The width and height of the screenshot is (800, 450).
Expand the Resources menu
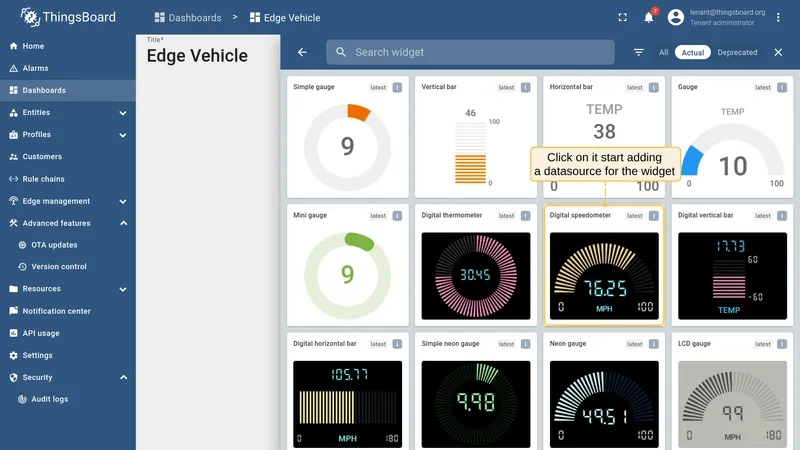[123, 289]
